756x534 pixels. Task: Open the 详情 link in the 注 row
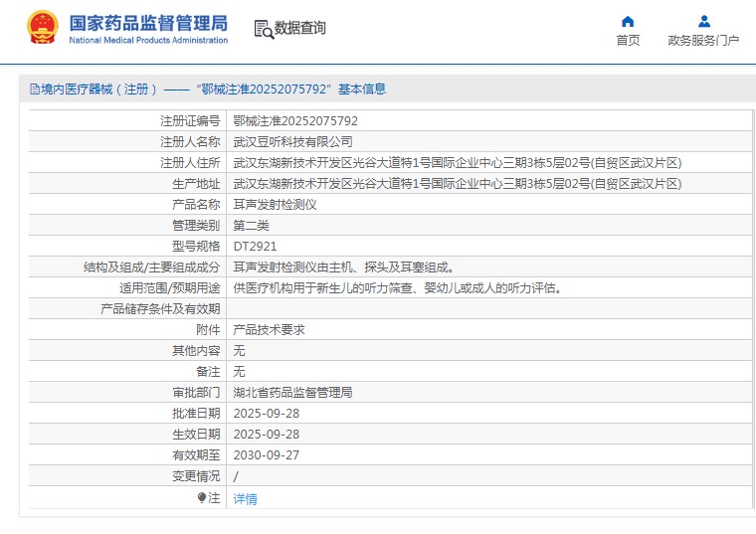click(245, 499)
